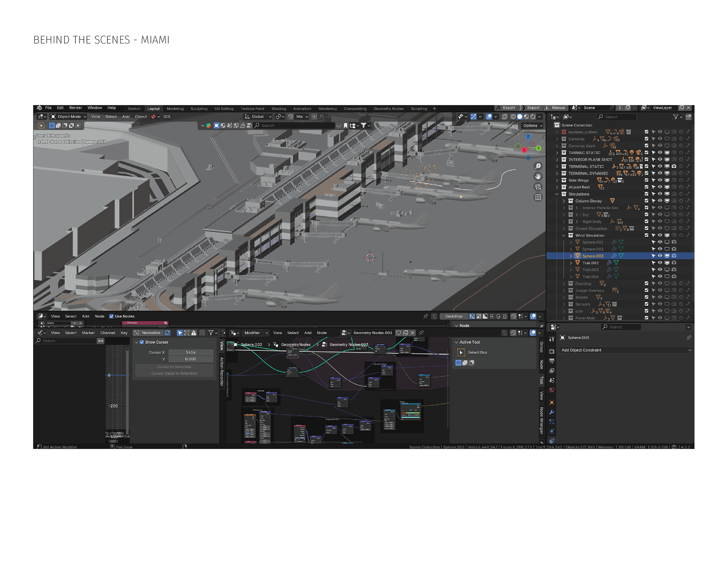
Task: Click the pan view hand icon
Action: (538, 177)
